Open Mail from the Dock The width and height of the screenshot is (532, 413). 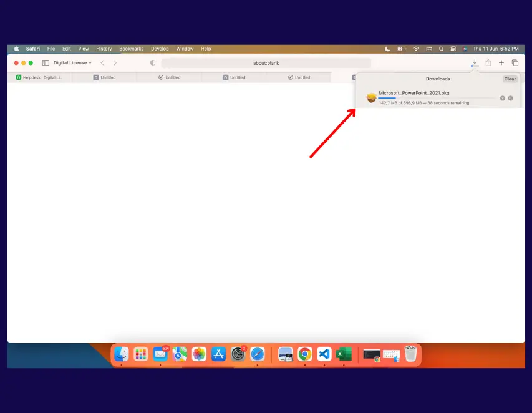click(x=160, y=354)
